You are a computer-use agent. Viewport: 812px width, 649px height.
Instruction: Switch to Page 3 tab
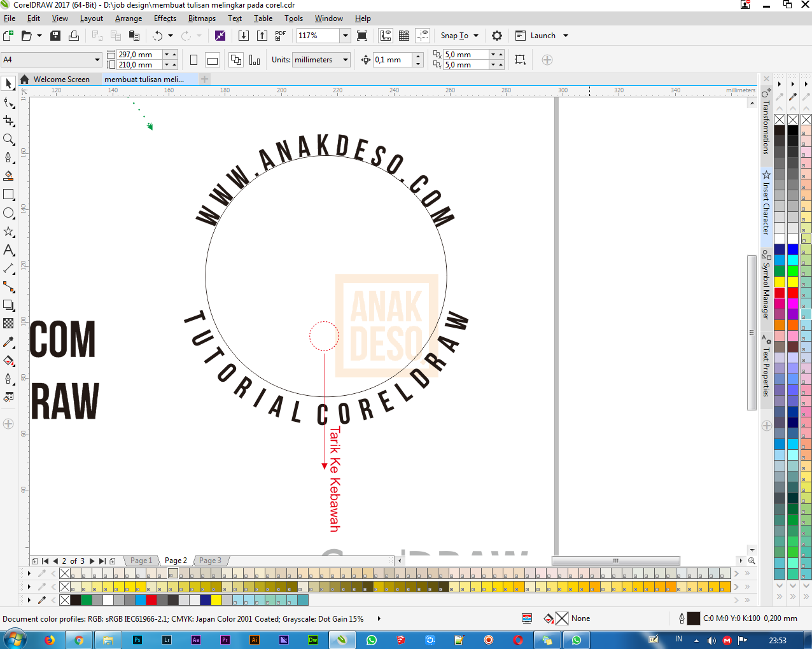point(210,561)
